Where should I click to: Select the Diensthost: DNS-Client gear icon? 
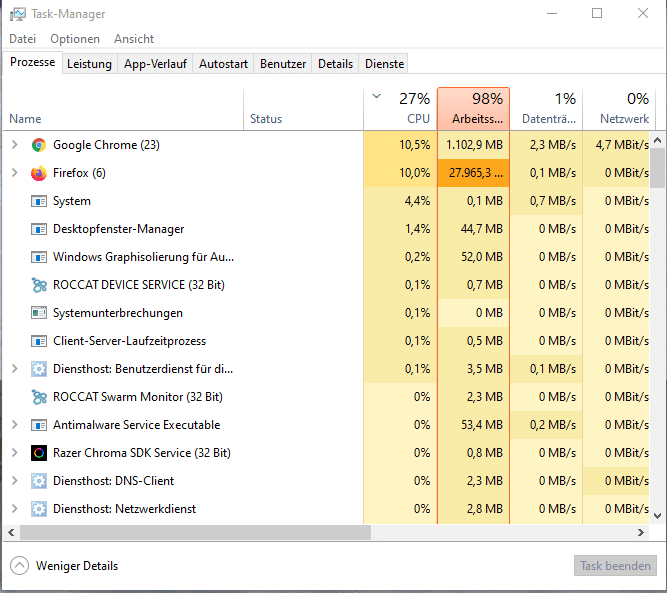point(39,481)
